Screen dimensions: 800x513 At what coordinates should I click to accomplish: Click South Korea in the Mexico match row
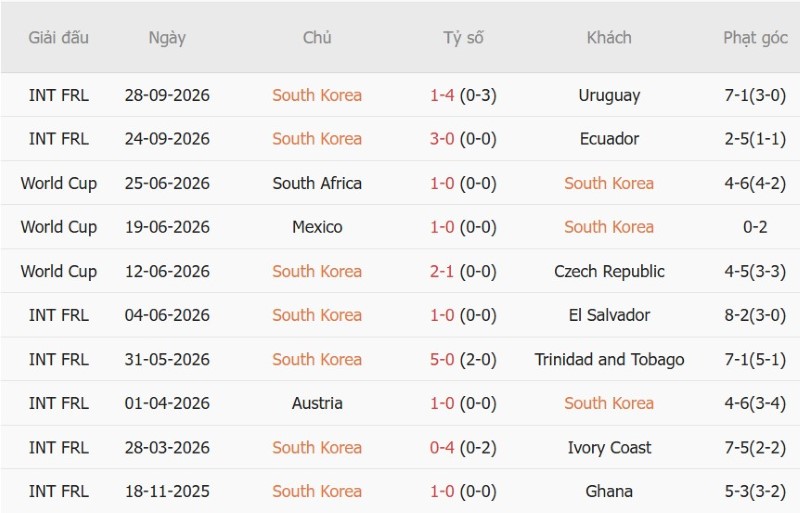point(609,227)
